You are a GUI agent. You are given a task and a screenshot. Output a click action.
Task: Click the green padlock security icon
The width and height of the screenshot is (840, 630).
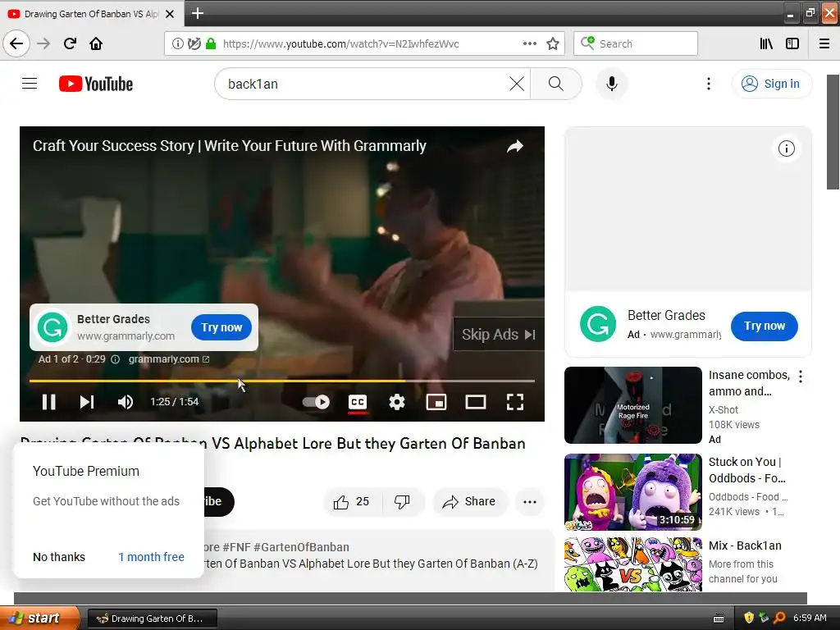point(211,43)
